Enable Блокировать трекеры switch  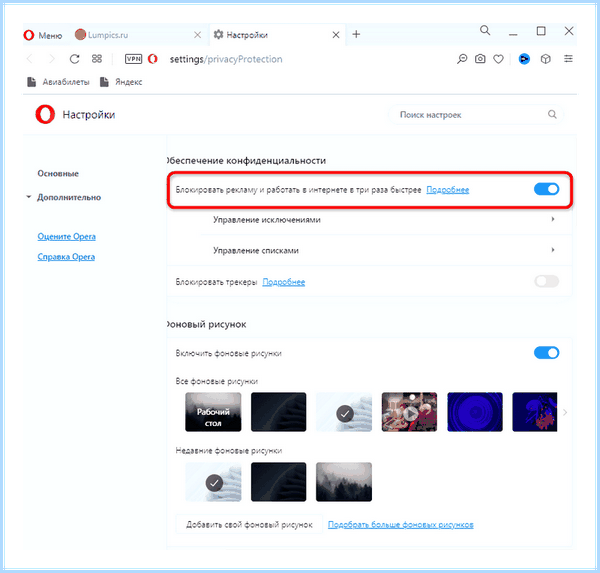pos(546,281)
